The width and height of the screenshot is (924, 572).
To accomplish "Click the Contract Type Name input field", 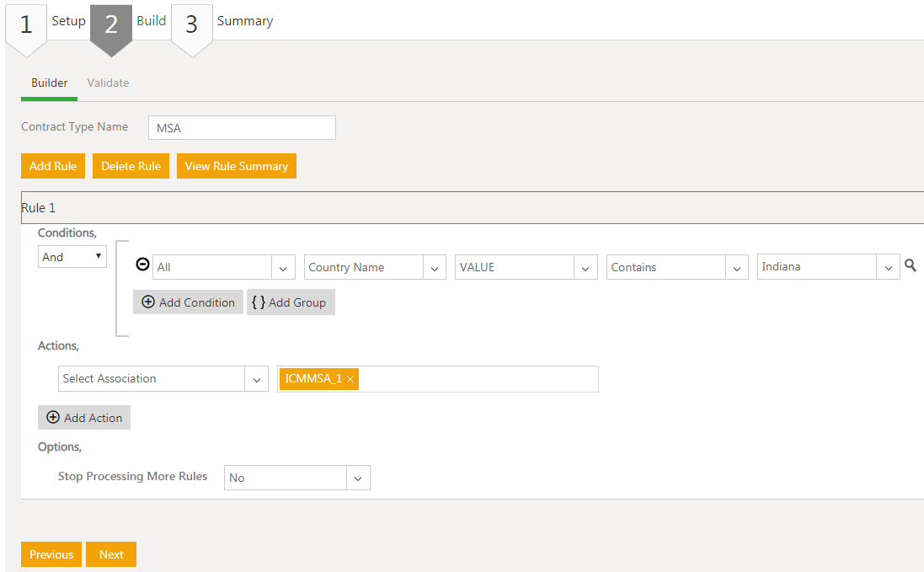I will tap(242, 128).
